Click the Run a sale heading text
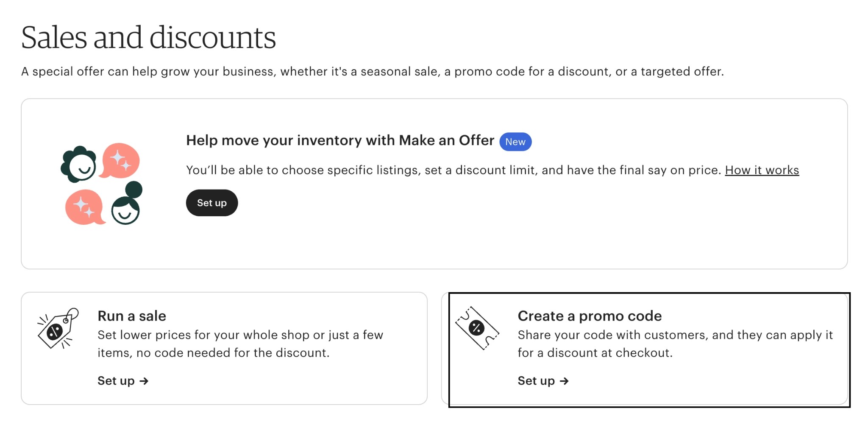 click(x=132, y=316)
